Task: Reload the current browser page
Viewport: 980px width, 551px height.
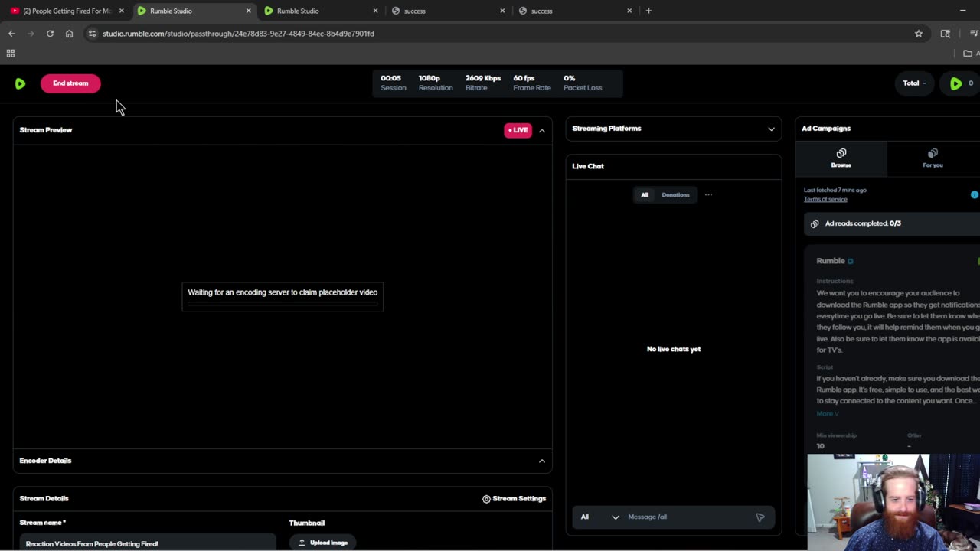Action: point(50,34)
